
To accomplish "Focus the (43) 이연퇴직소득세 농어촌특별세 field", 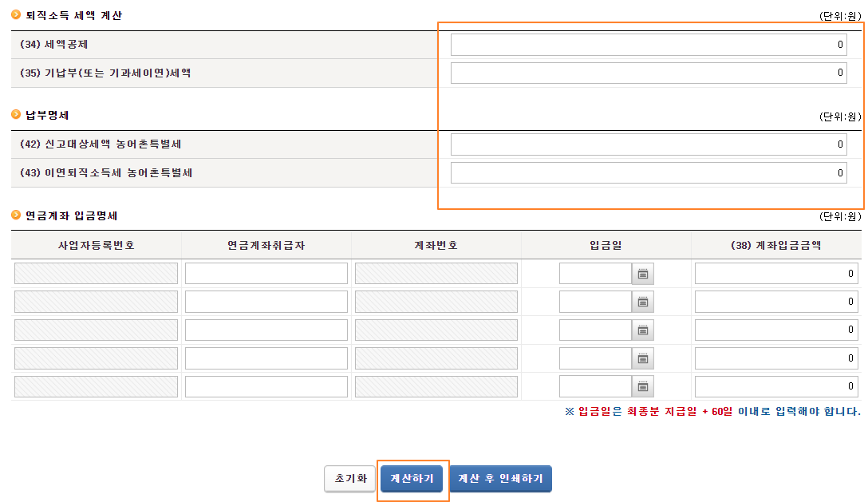I will click(x=649, y=173).
